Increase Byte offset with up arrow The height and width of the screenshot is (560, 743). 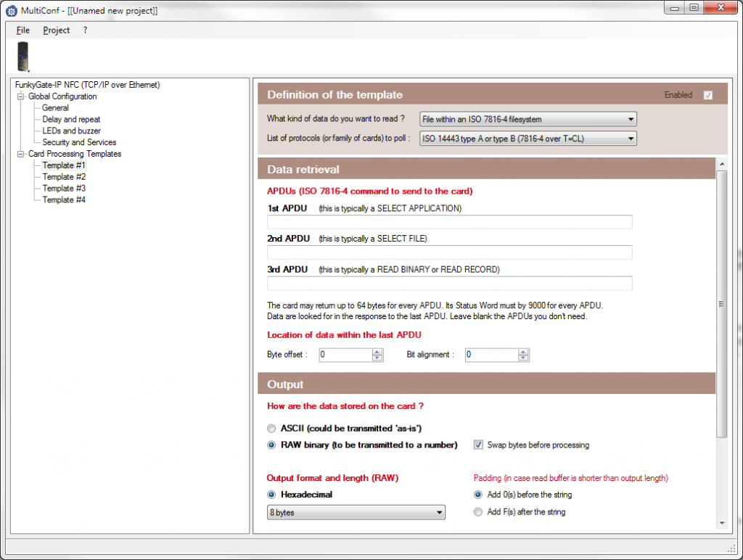pyautogui.click(x=377, y=352)
